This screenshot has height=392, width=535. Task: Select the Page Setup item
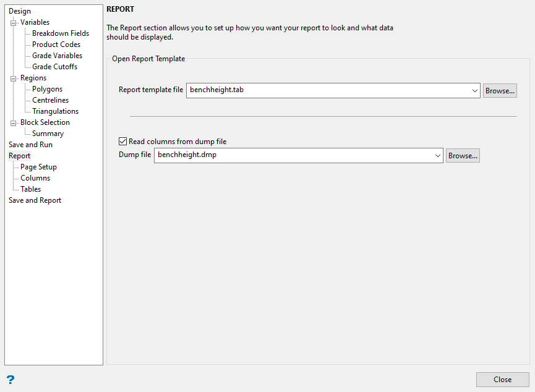tap(38, 167)
